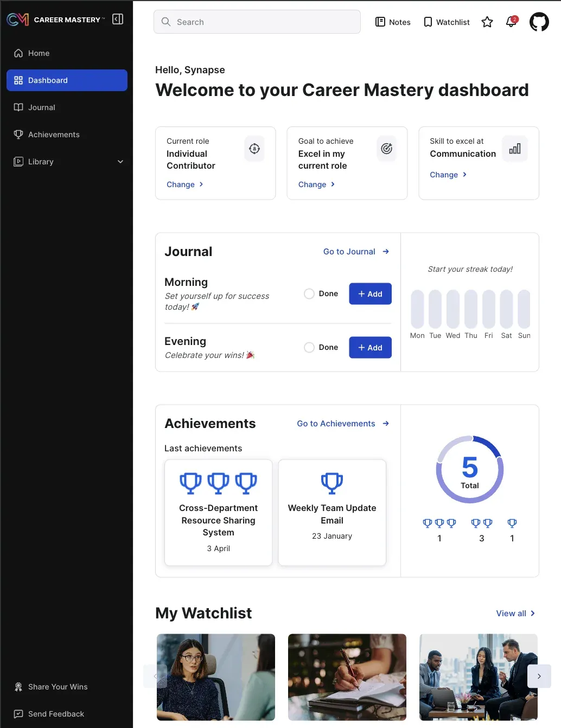Screen dimensions: 561x728
Task: Open Journal in the sidebar
Action: pyautogui.click(x=67, y=107)
